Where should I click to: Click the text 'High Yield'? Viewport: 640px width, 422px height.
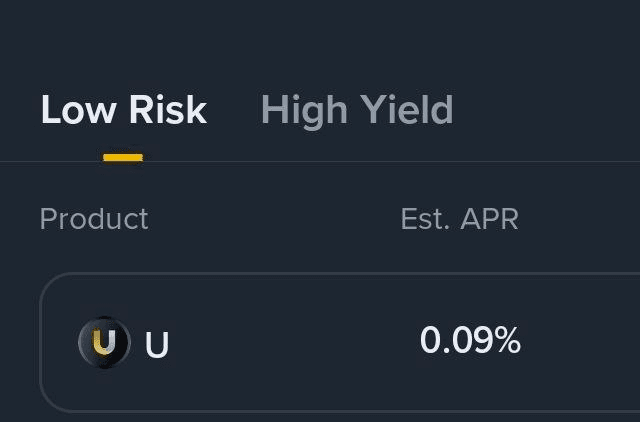[356, 110]
